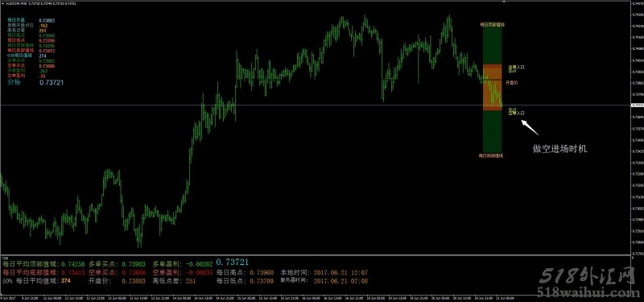The height and width of the screenshot is (302, 644).
Task: Click the small triangle icon before AUDCHF title
Action: tap(3, 3)
